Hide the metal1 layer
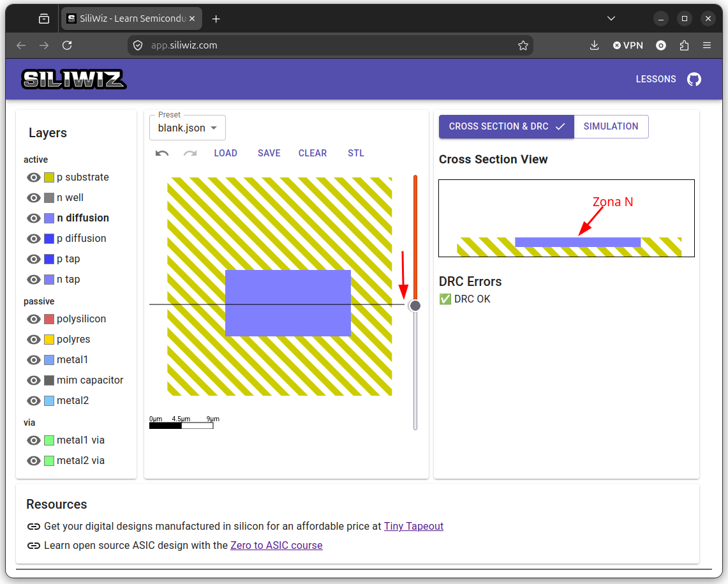The image size is (728, 584). point(33,360)
